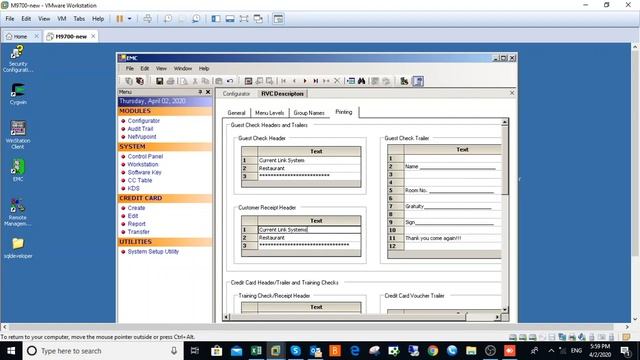Click Customer Receipt Header row 1 text field
640x360 pixels.
click(x=309, y=229)
